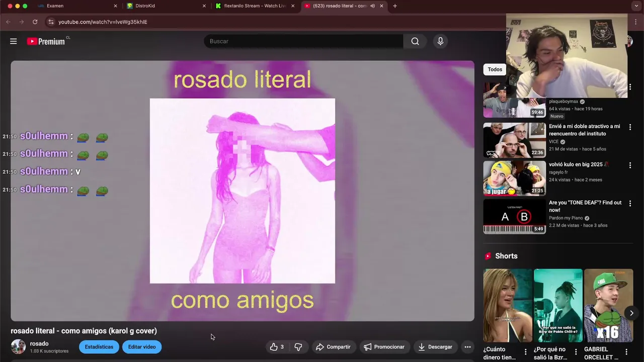Screen dimensions: 644x362
Task: Close the Examen tab
Action: 115,6
